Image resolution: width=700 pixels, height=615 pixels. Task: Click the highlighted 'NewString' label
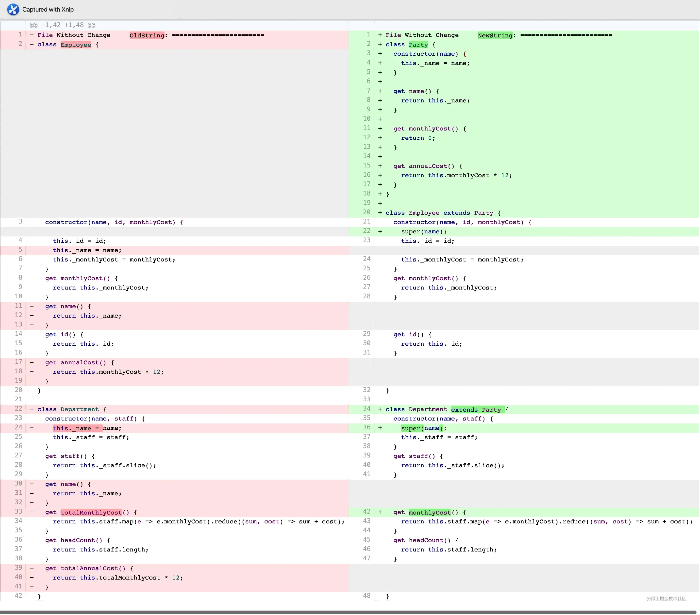point(495,35)
